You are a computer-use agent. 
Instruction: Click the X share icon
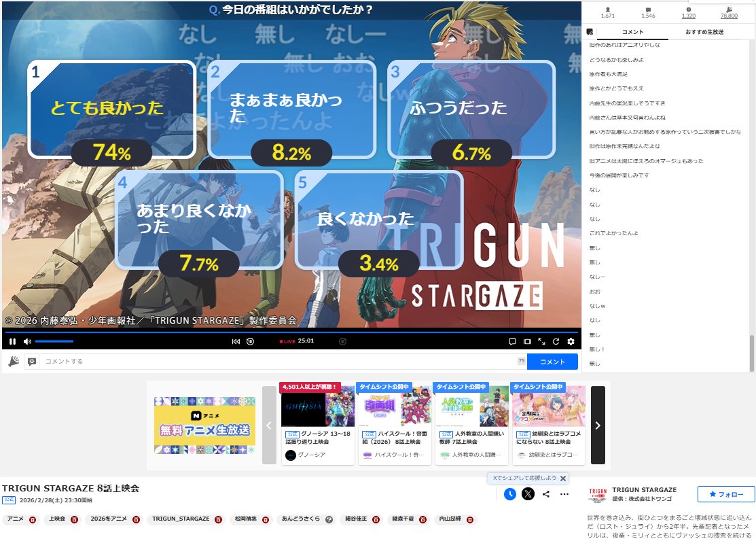click(528, 494)
